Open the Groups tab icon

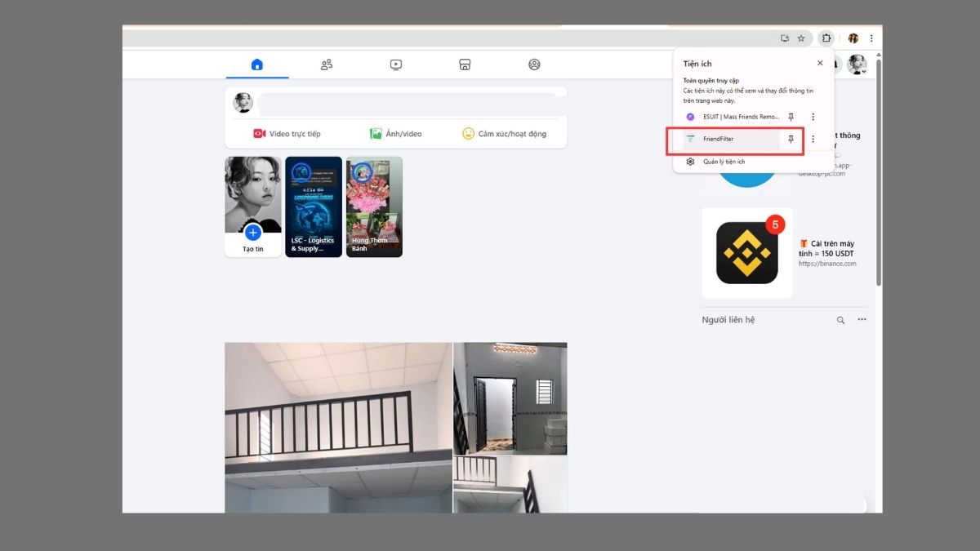(x=534, y=64)
